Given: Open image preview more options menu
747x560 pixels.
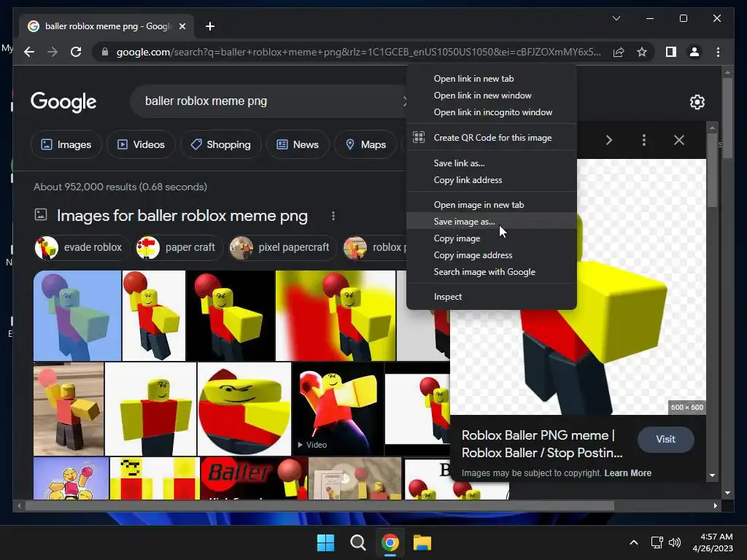Looking at the screenshot, I should point(643,140).
